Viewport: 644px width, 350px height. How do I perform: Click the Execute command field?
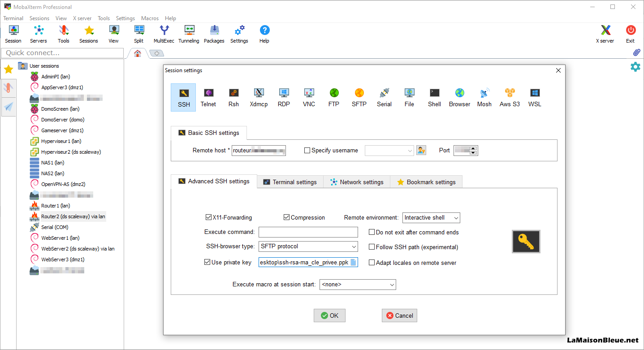click(308, 232)
